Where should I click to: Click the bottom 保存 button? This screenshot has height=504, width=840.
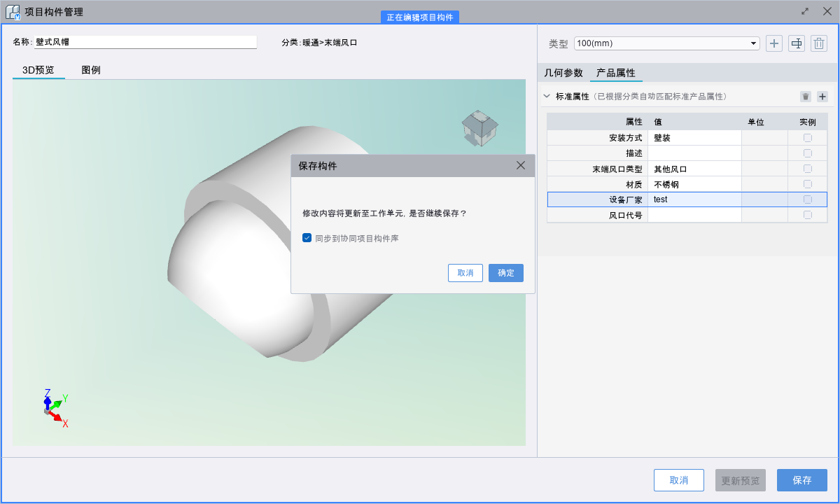coord(802,480)
